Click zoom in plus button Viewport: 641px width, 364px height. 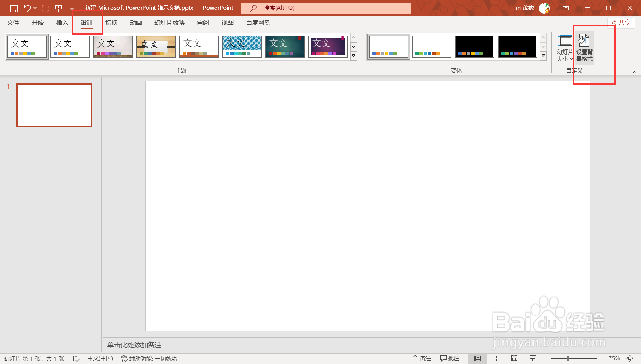601,358
